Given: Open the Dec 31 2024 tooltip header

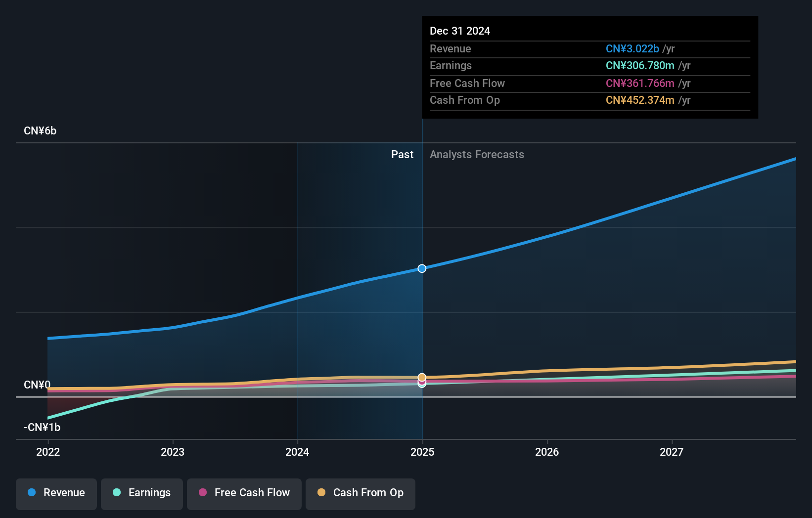Looking at the screenshot, I should click(460, 31).
